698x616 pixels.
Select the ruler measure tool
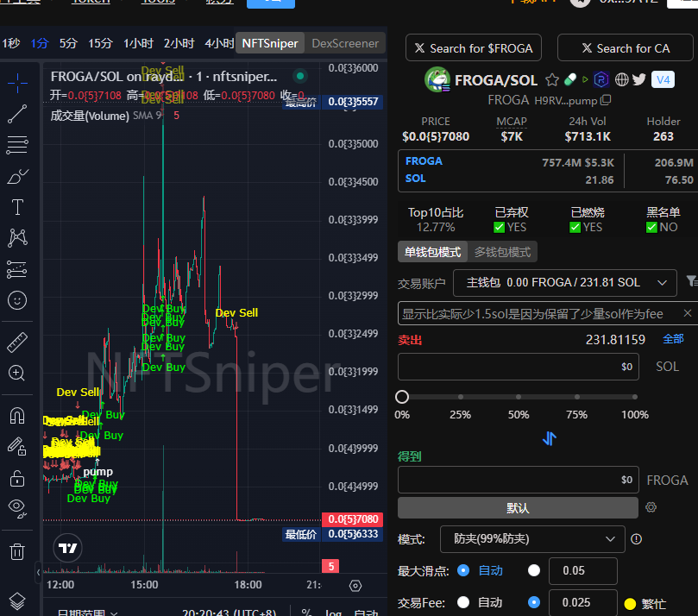click(x=17, y=343)
